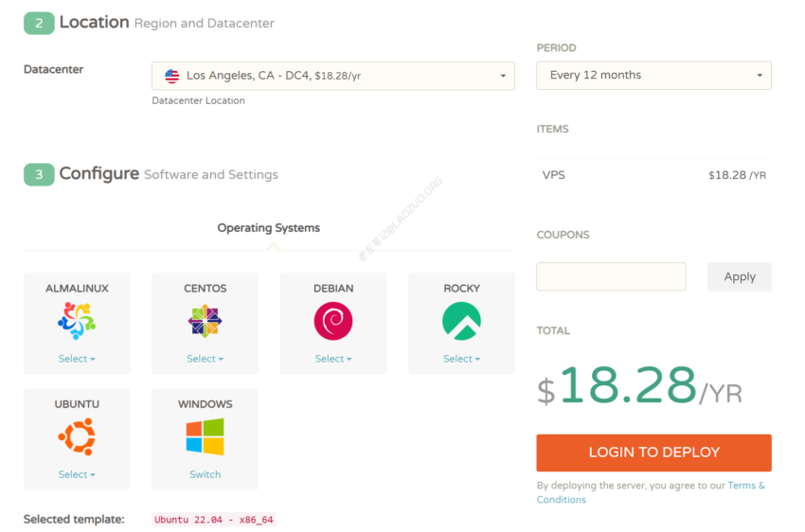Click the Ubuntu logo icon
The width and height of the screenshot is (805, 532).
click(77, 436)
